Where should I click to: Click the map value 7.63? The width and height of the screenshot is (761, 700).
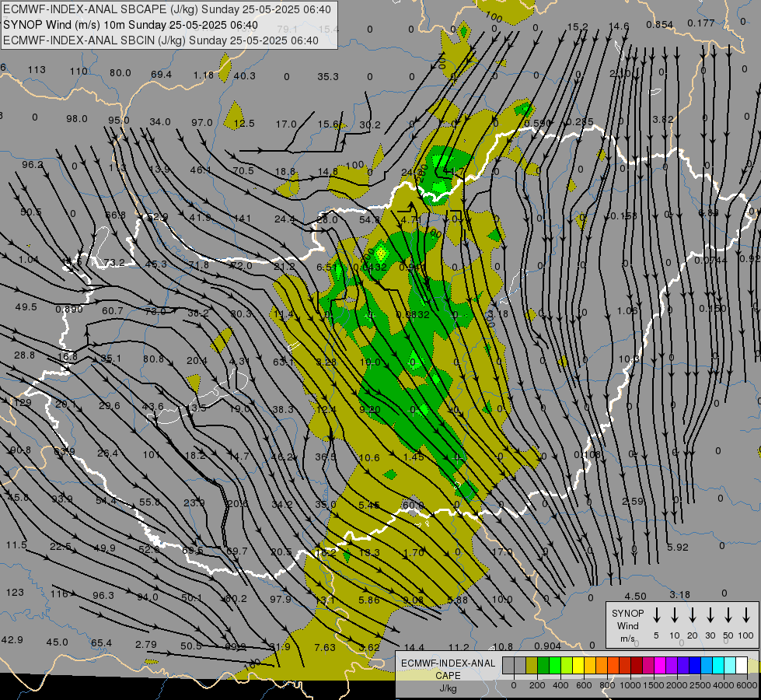(325, 647)
